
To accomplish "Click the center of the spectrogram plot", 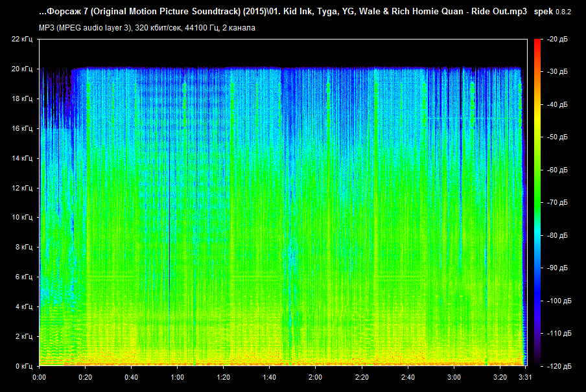I will [282, 202].
